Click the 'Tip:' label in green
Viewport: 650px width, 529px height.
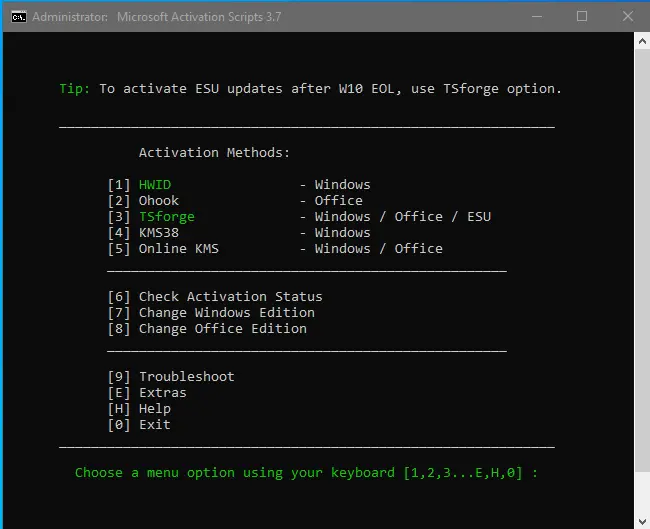coord(75,89)
